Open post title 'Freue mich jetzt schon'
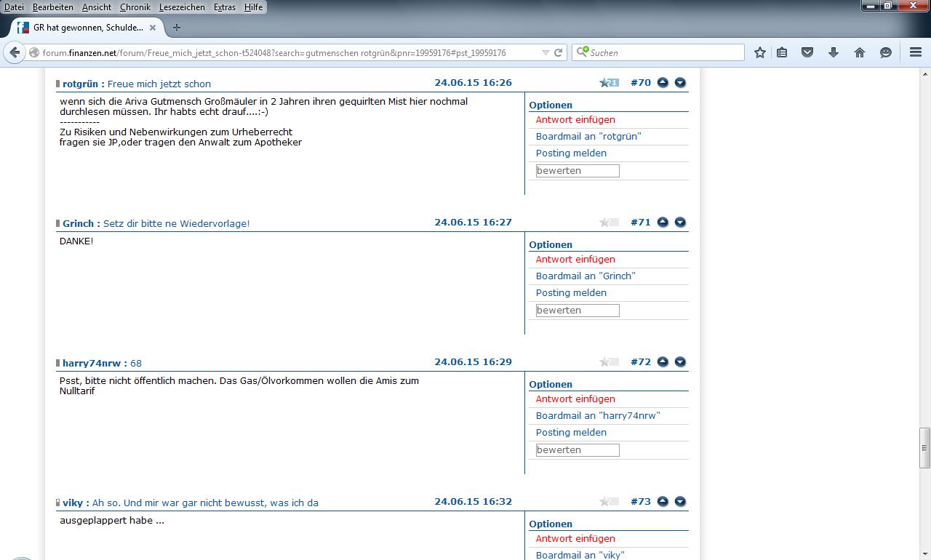This screenshot has width=931, height=560. (159, 84)
